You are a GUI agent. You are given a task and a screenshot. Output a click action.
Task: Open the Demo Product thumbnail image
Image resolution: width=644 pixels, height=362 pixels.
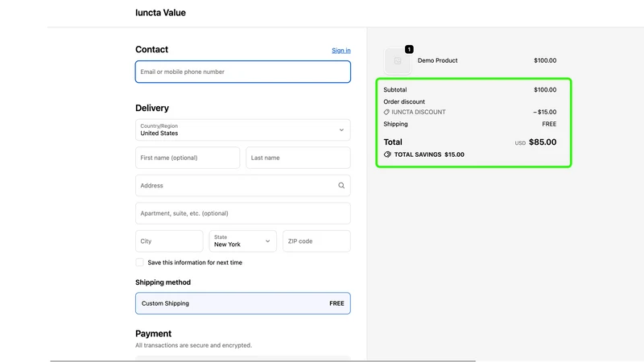pos(398,61)
